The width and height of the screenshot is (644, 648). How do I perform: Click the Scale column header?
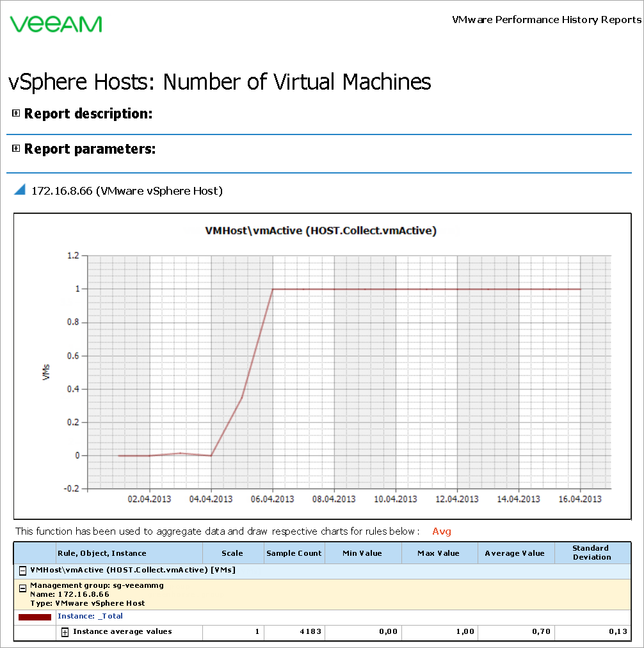point(232,553)
